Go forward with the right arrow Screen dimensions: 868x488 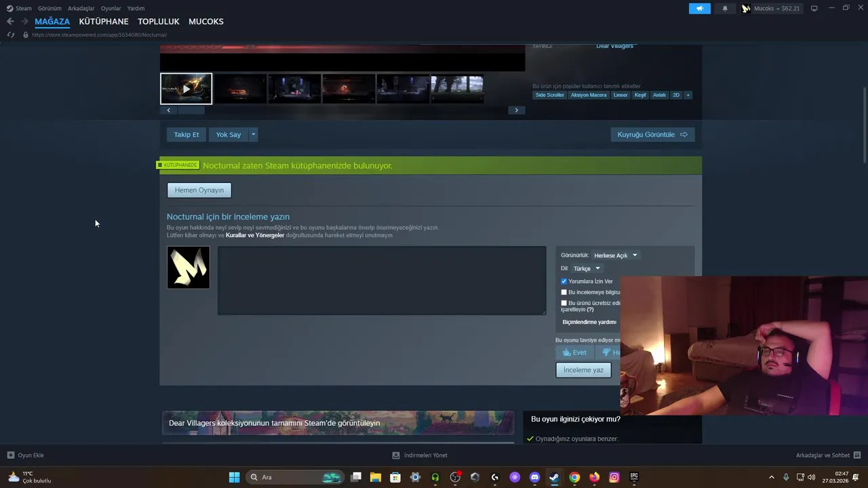coord(24,22)
